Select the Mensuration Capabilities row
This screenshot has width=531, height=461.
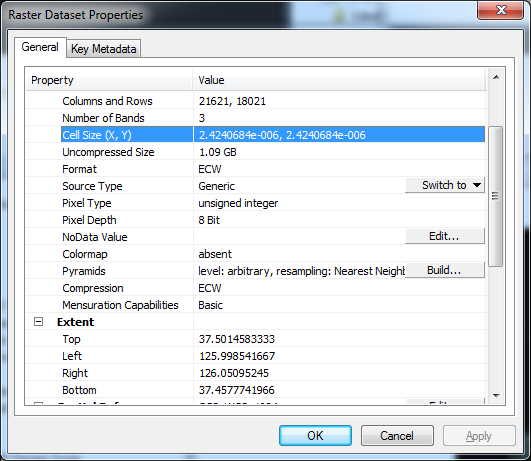pyautogui.click(x=256, y=305)
